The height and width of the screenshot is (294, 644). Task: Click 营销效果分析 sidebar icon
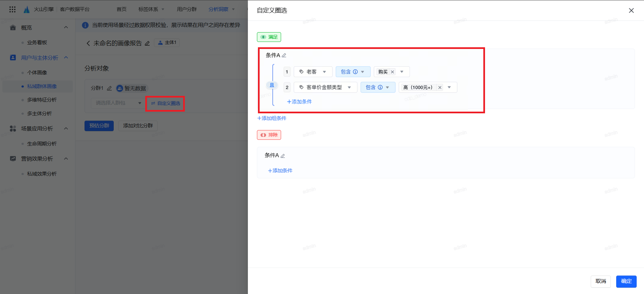point(13,159)
